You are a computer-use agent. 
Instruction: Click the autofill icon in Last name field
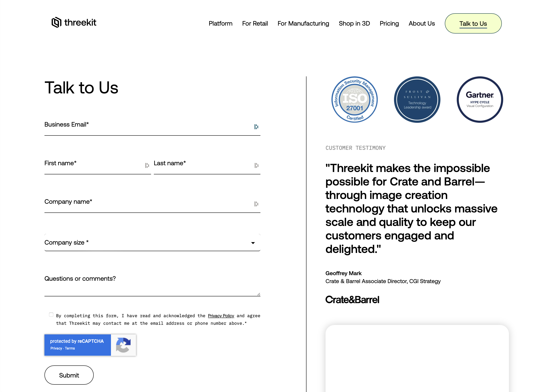pos(256,165)
